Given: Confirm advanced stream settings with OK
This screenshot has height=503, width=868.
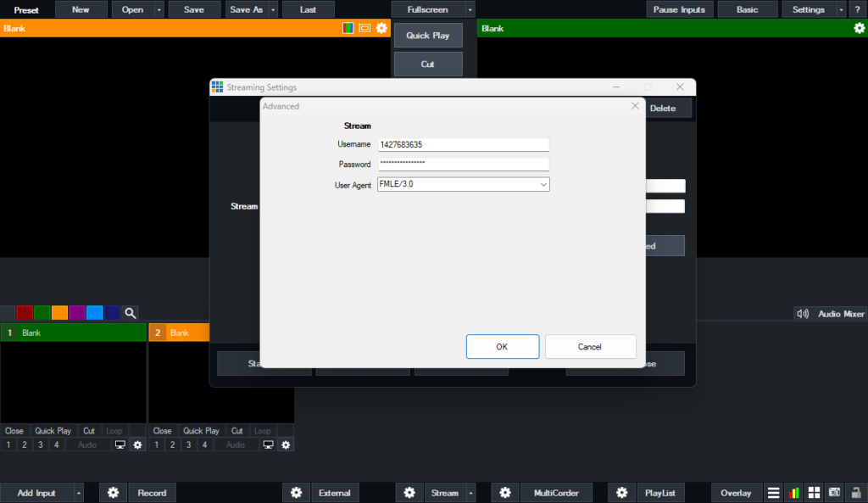Looking at the screenshot, I should pyautogui.click(x=502, y=346).
